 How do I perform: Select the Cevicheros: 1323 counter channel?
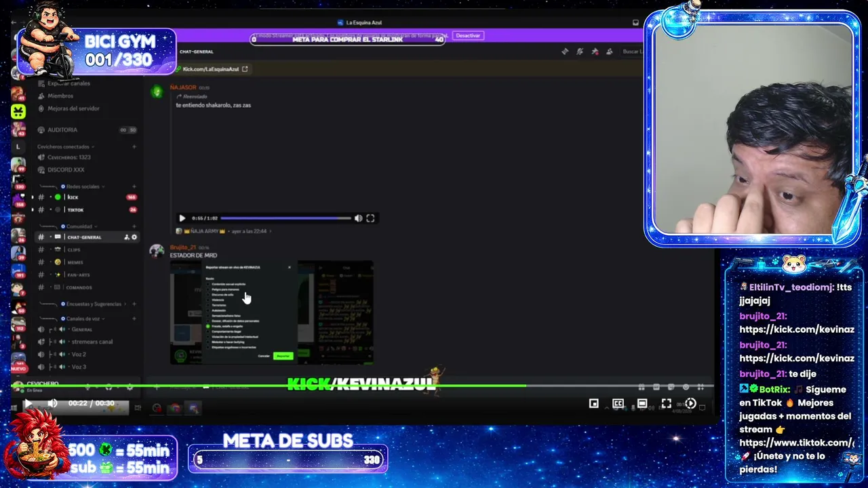click(x=65, y=157)
